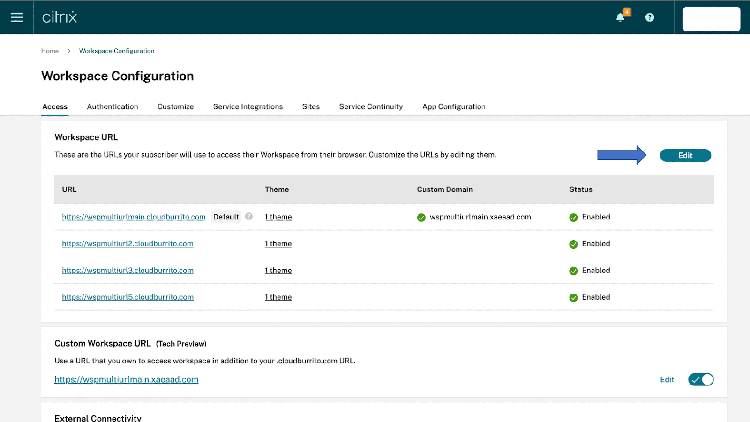Click Workspace Configuration breadcrumb link
Viewport: 750px width, 422px height.
tap(117, 51)
